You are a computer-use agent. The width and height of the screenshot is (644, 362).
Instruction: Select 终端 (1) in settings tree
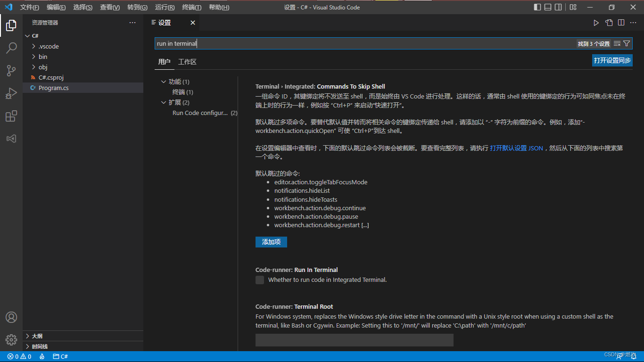tap(183, 92)
